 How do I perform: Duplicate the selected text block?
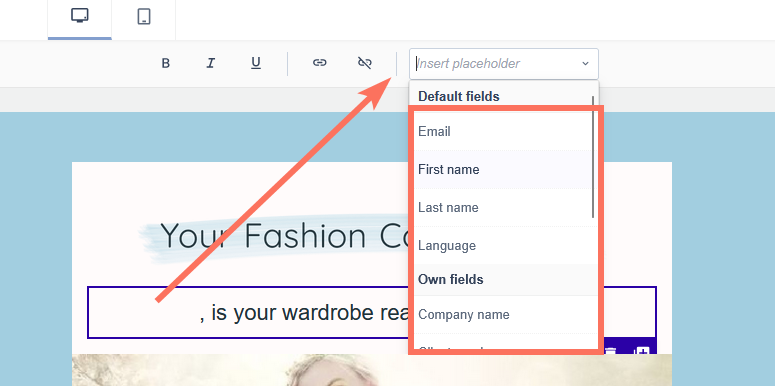[642, 351]
